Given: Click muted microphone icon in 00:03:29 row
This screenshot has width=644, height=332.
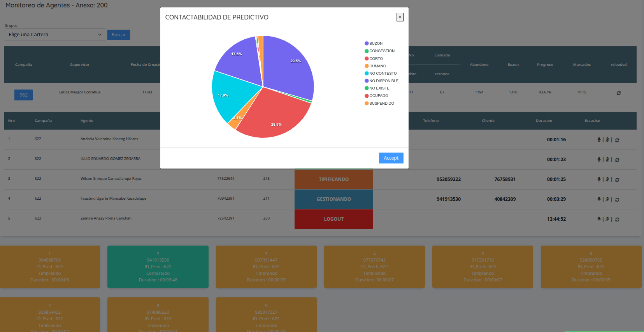Looking at the screenshot, I should tap(607, 199).
